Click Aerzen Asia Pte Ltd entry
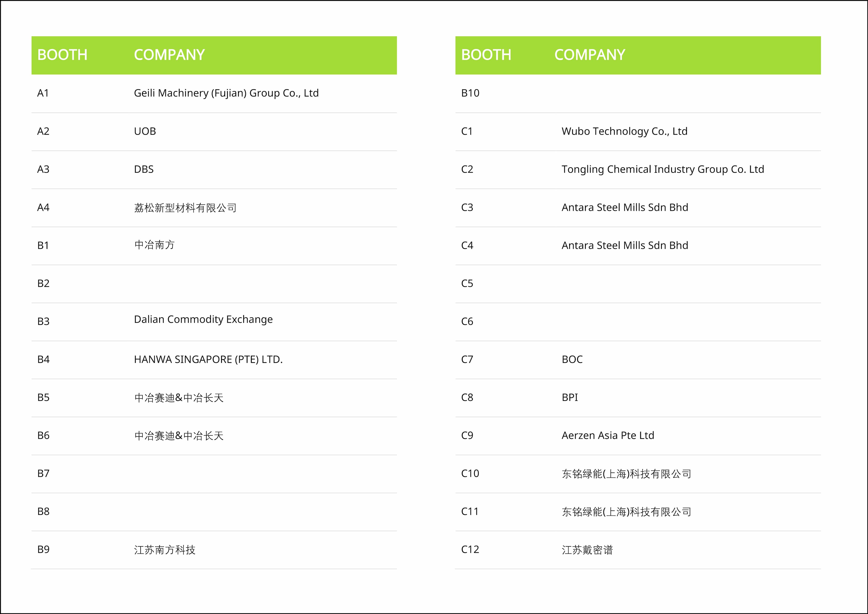This screenshot has height=614, width=868. (608, 435)
